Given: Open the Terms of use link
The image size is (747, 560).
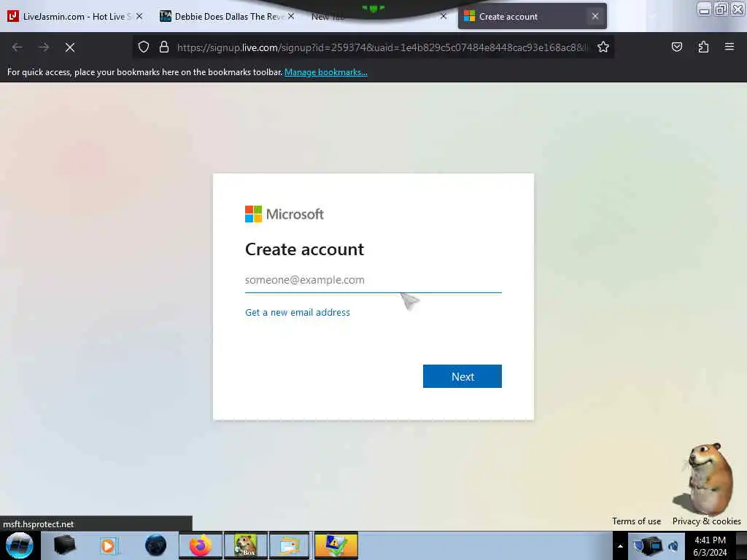Looking at the screenshot, I should [x=636, y=521].
